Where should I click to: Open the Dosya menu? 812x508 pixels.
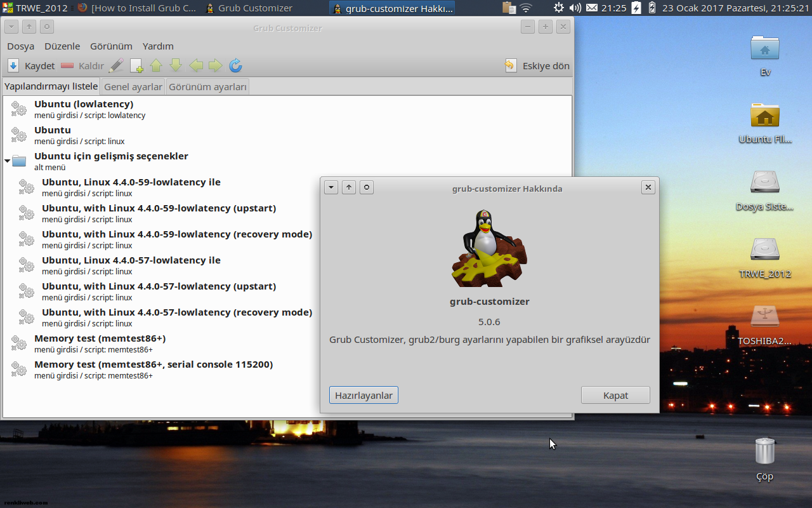coord(21,46)
